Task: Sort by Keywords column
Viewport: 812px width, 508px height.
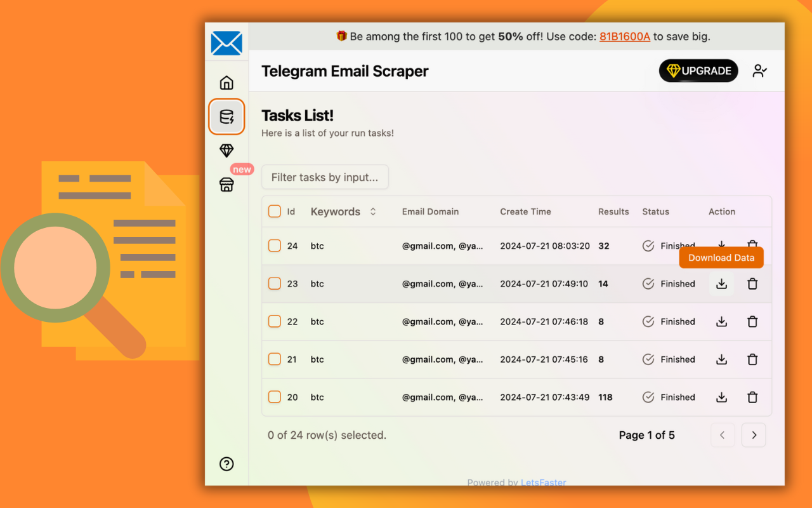Action: (x=343, y=211)
